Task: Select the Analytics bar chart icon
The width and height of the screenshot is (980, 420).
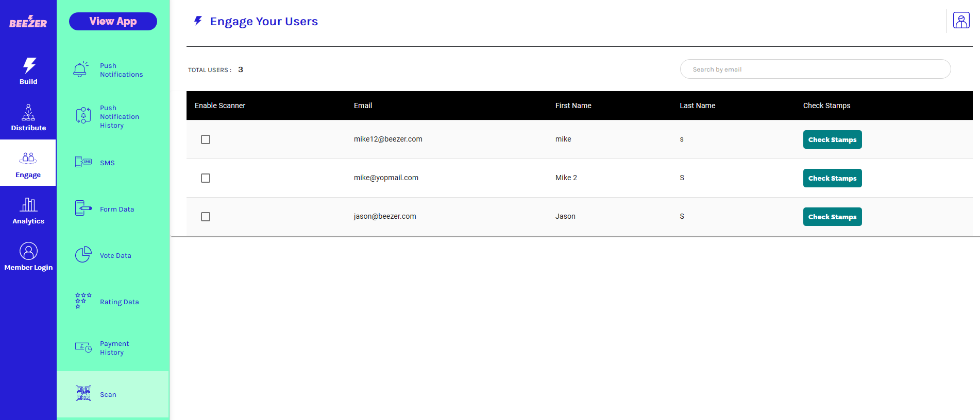Action: click(28, 205)
